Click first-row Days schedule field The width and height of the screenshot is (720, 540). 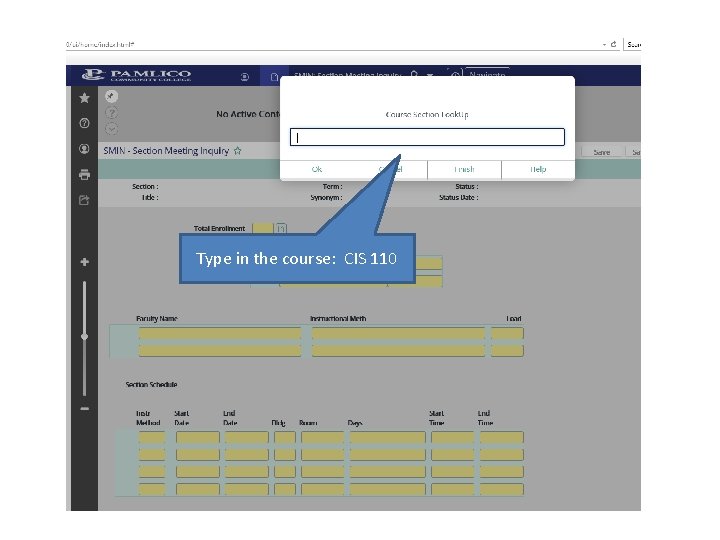click(388, 437)
